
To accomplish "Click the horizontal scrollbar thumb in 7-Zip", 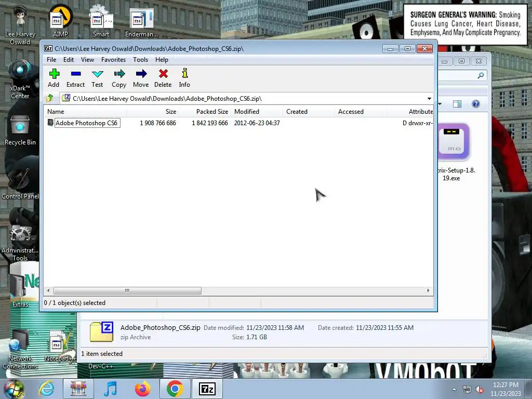I will click(x=127, y=291).
